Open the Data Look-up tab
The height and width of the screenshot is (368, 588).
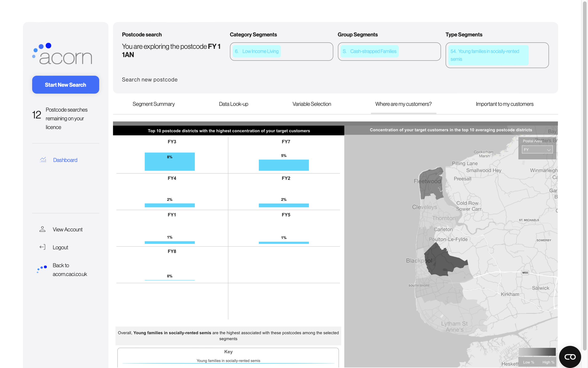[x=233, y=104]
